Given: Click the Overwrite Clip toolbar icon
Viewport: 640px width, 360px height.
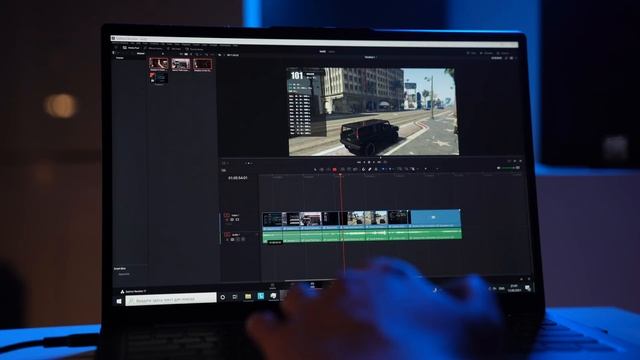Looking at the screenshot, I should (349, 169).
